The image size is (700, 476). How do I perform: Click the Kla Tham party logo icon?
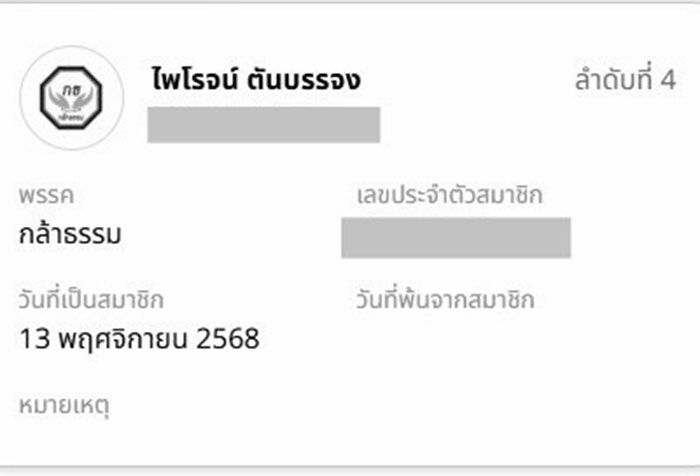(x=72, y=97)
